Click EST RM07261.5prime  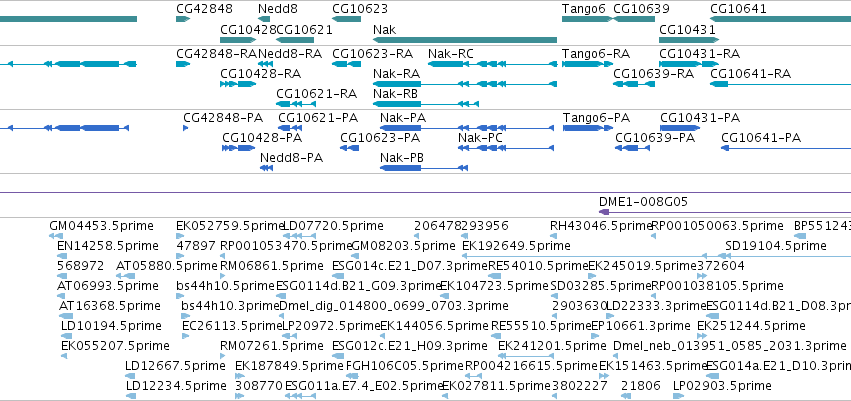pyautogui.click(x=224, y=356)
